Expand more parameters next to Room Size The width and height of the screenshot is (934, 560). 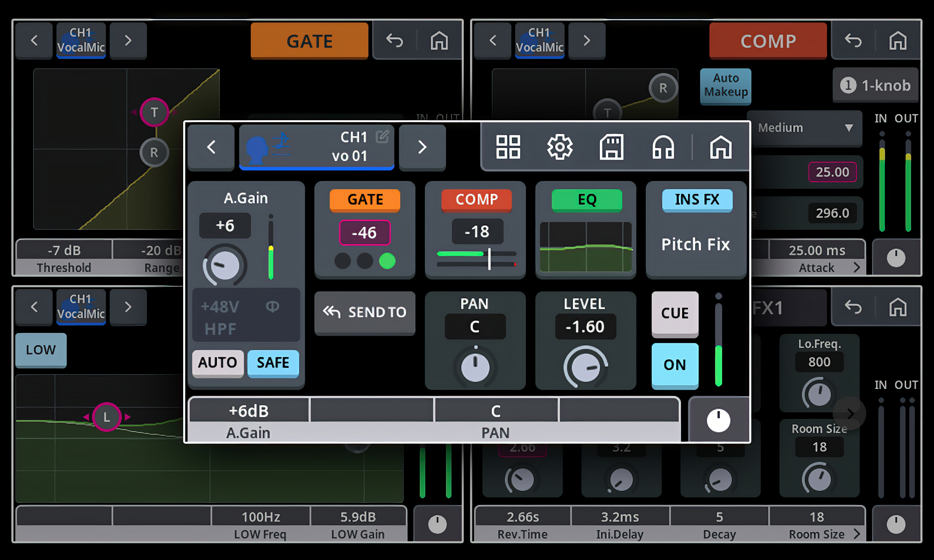pyautogui.click(x=856, y=534)
